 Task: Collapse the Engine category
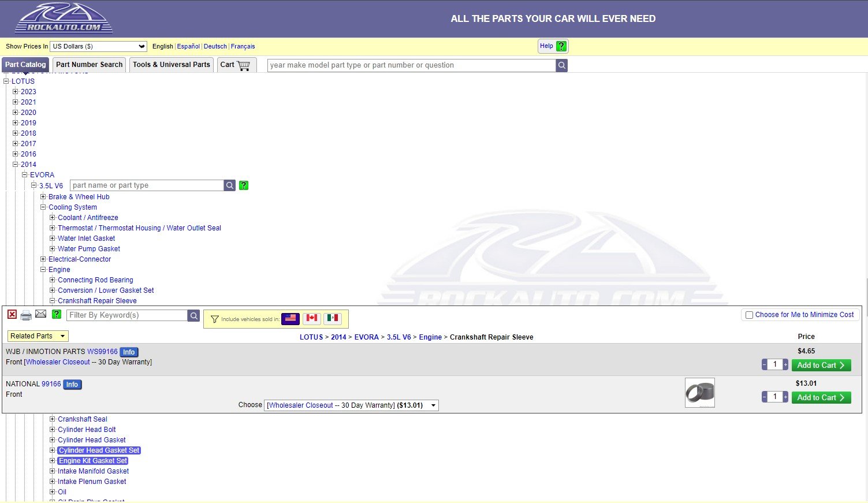click(x=43, y=270)
